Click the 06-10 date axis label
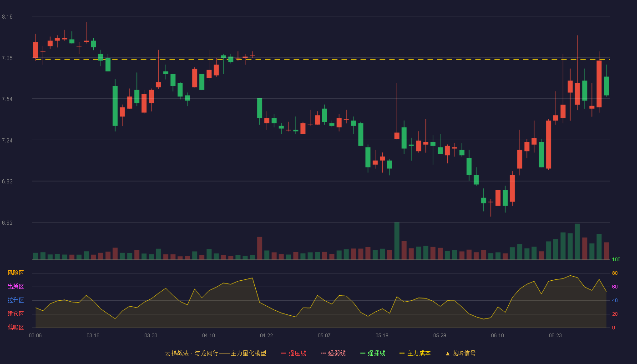 (x=497, y=335)
